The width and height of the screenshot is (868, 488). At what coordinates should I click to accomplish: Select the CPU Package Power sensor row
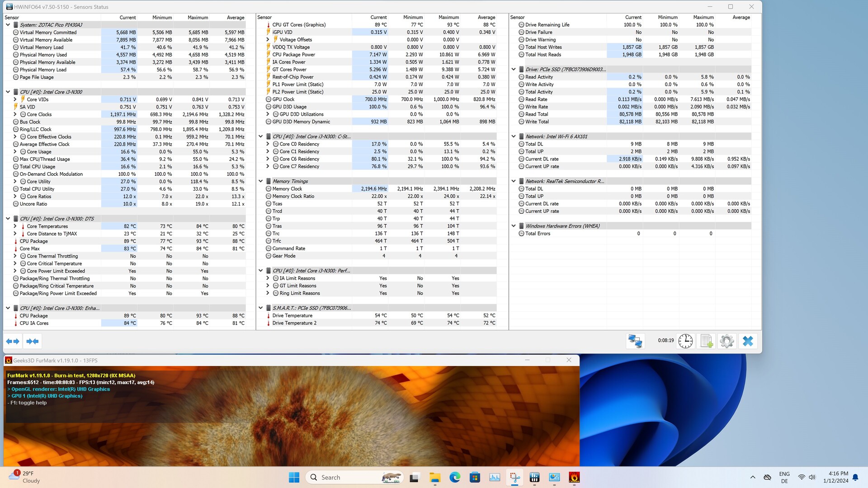point(293,55)
